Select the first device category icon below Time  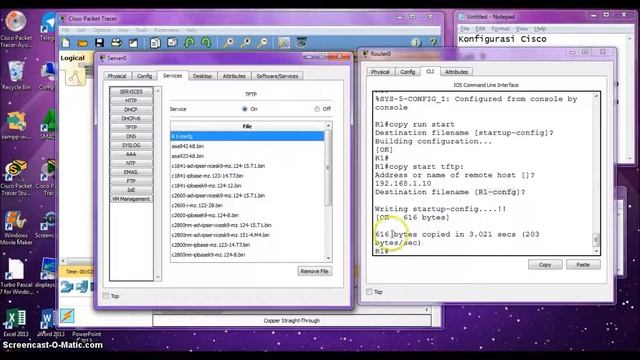(x=67, y=287)
